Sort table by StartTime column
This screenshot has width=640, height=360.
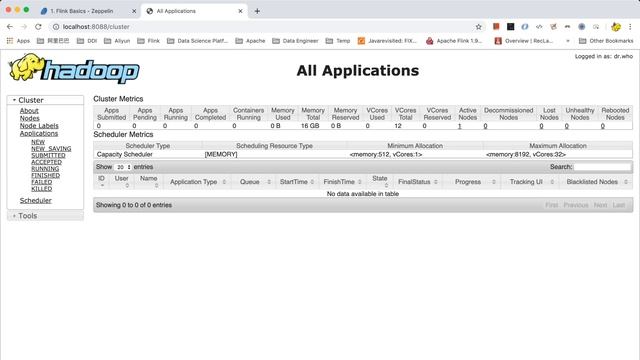point(297,182)
